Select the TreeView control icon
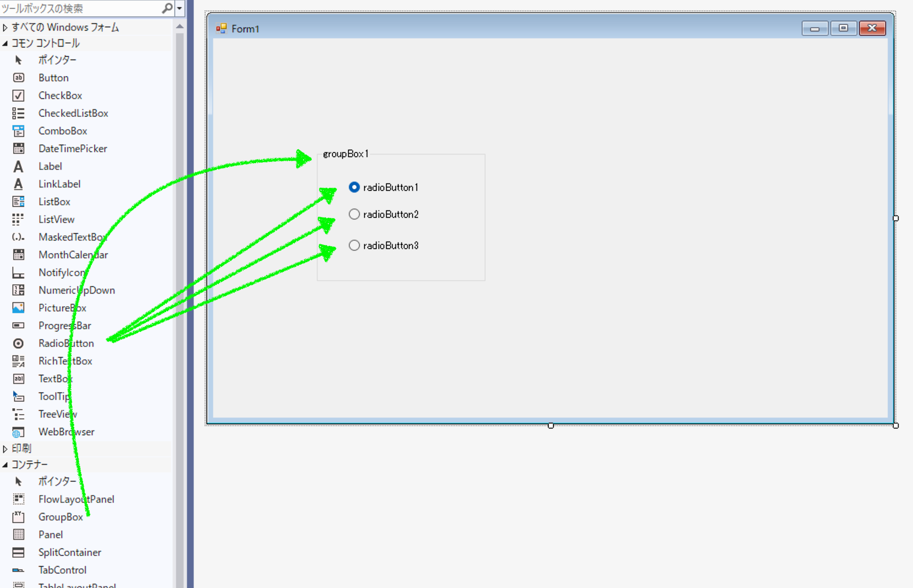913x588 pixels. pyautogui.click(x=18, y=414)
